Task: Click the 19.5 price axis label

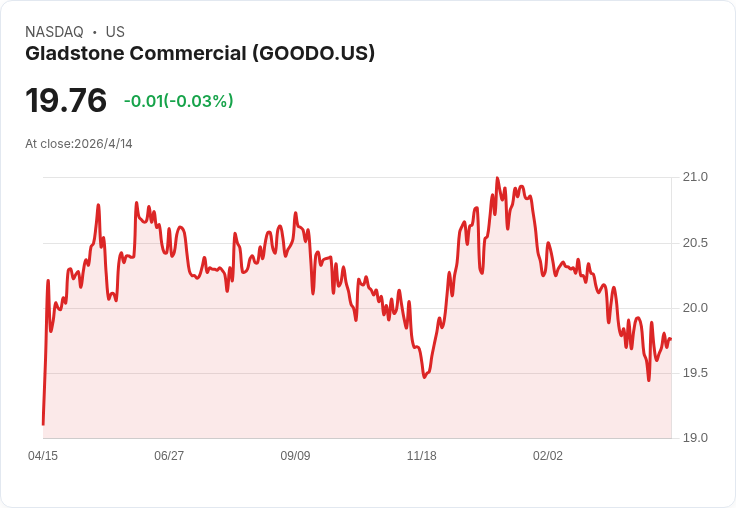Action: click(x=695, y=373)
